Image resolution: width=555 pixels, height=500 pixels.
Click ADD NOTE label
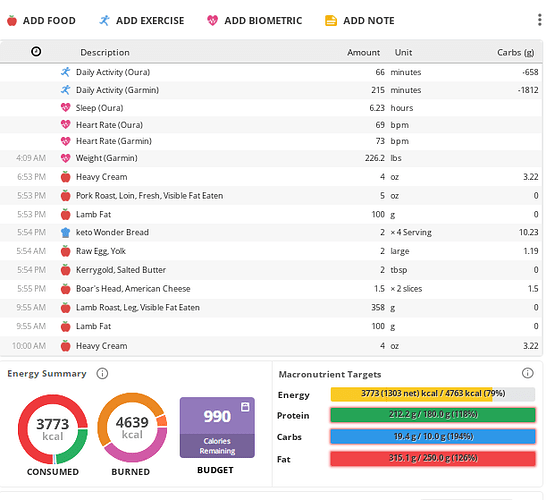click(369, 21)
